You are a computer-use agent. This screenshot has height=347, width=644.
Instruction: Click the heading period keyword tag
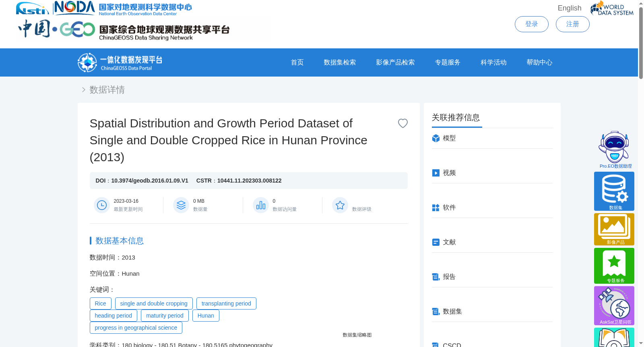pos(114,316)
